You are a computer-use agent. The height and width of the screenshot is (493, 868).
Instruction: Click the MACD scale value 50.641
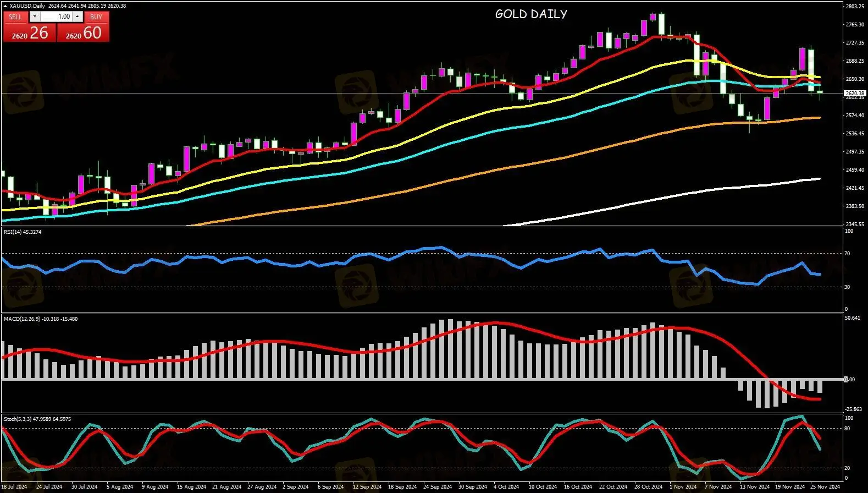coord(853,318)
